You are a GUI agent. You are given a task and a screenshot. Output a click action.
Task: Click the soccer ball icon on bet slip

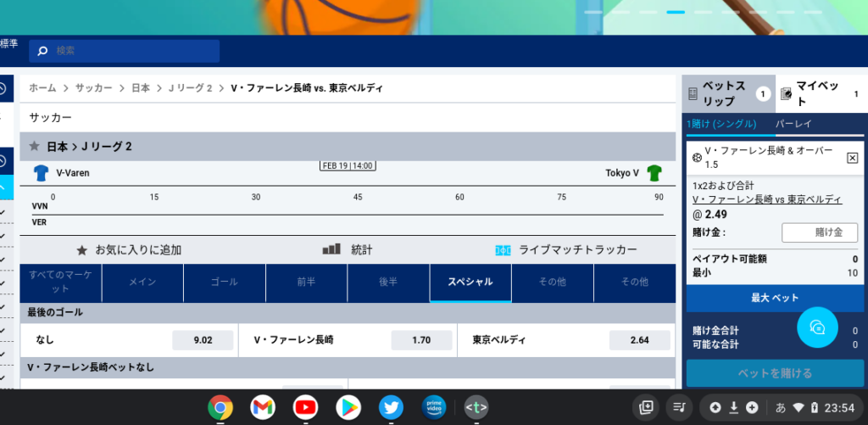tap(697, 158)
